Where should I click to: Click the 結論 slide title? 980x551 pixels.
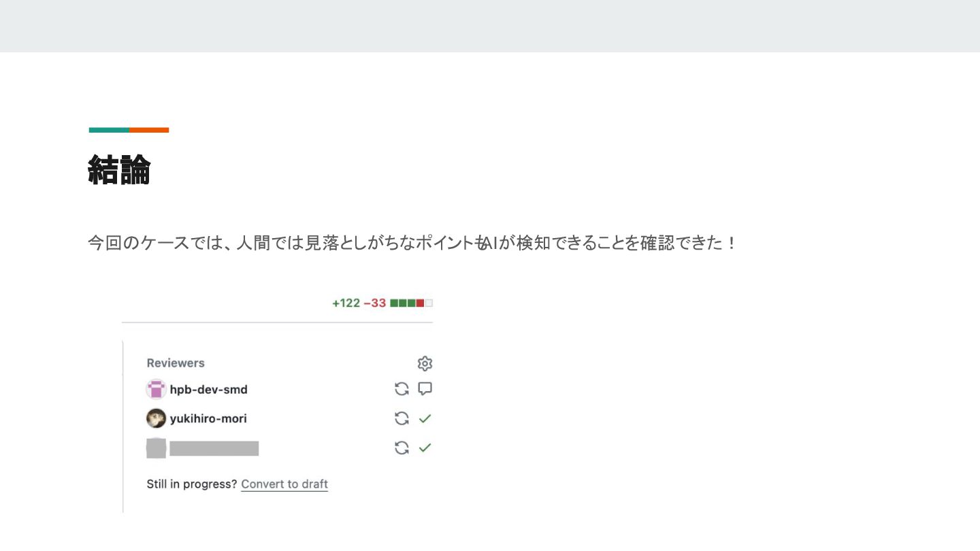[x=119, y=170]
